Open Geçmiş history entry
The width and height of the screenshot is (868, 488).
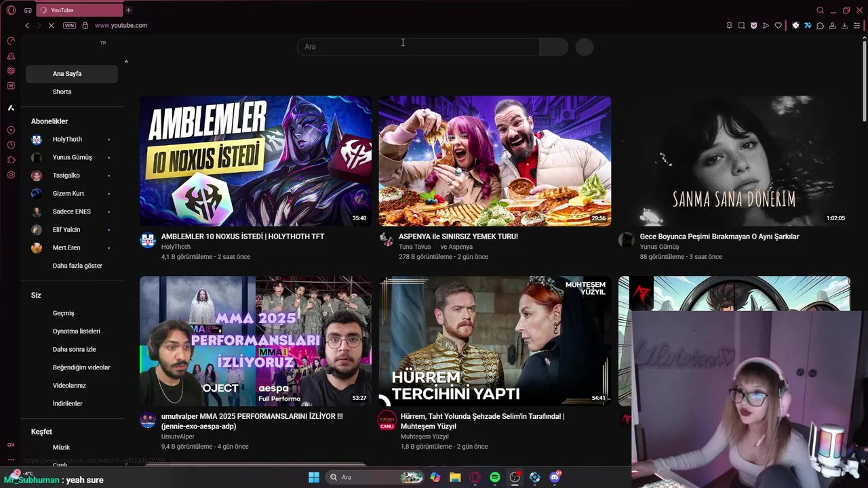pos(72,313)
